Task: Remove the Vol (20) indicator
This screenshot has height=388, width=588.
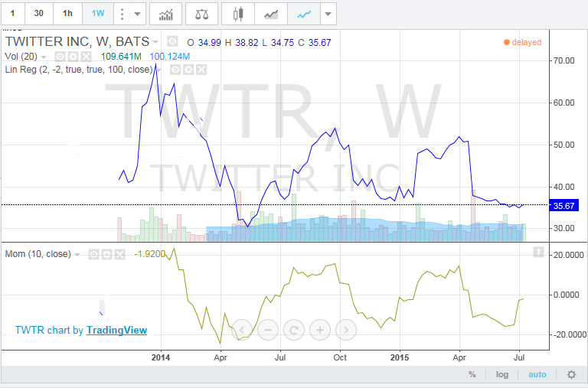Action: click(x=87, y=57)
